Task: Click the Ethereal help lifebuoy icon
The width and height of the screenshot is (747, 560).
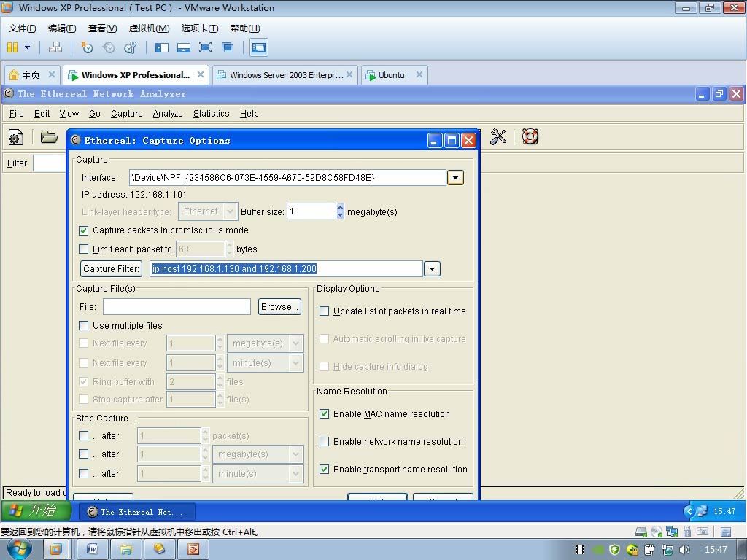Action: 530,136
